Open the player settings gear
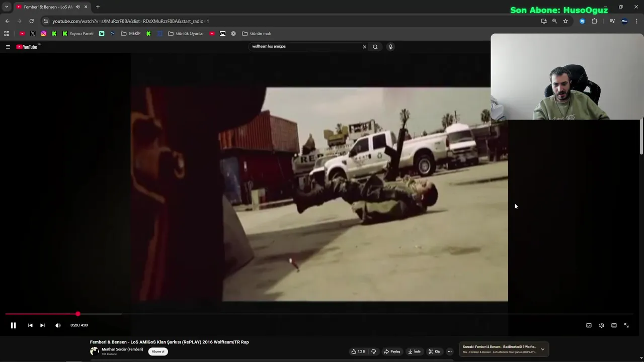 tap(601, 325)
